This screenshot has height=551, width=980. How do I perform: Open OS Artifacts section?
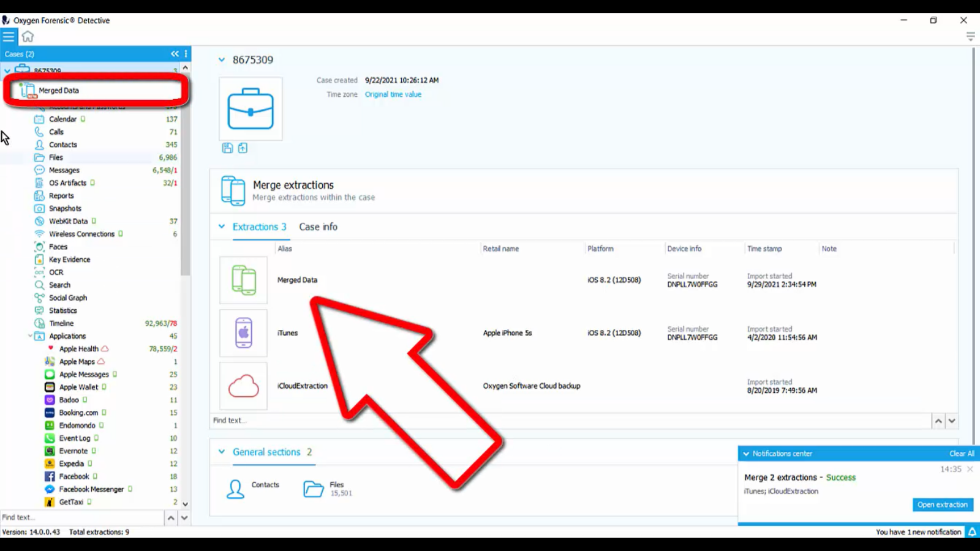tap(68, 183)
